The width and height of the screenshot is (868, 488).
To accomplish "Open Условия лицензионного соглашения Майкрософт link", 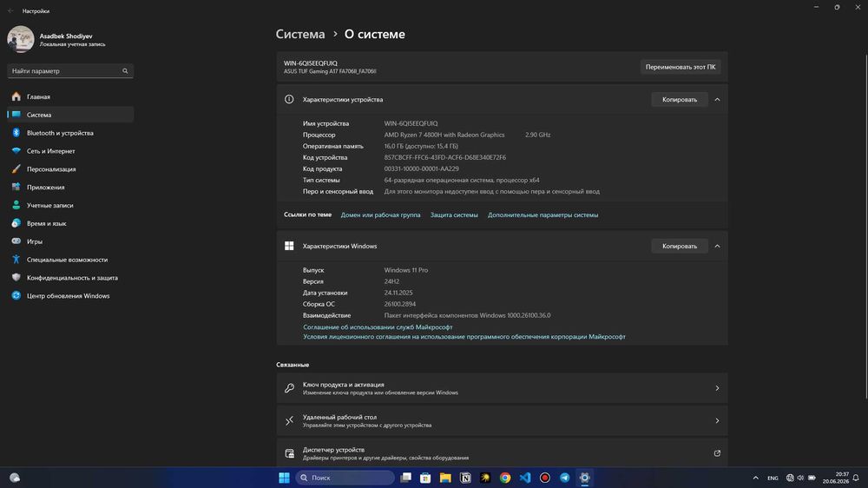I will click(x=464, y=337).
